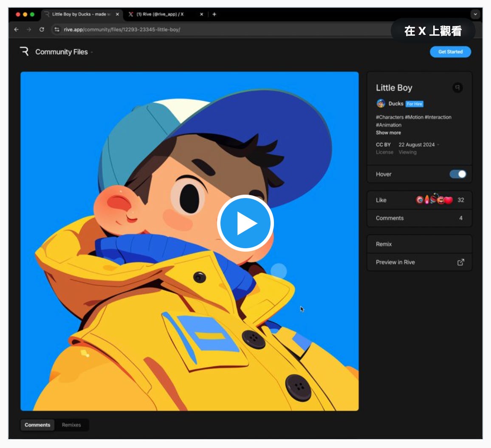Open the Community Files heading

61,52
